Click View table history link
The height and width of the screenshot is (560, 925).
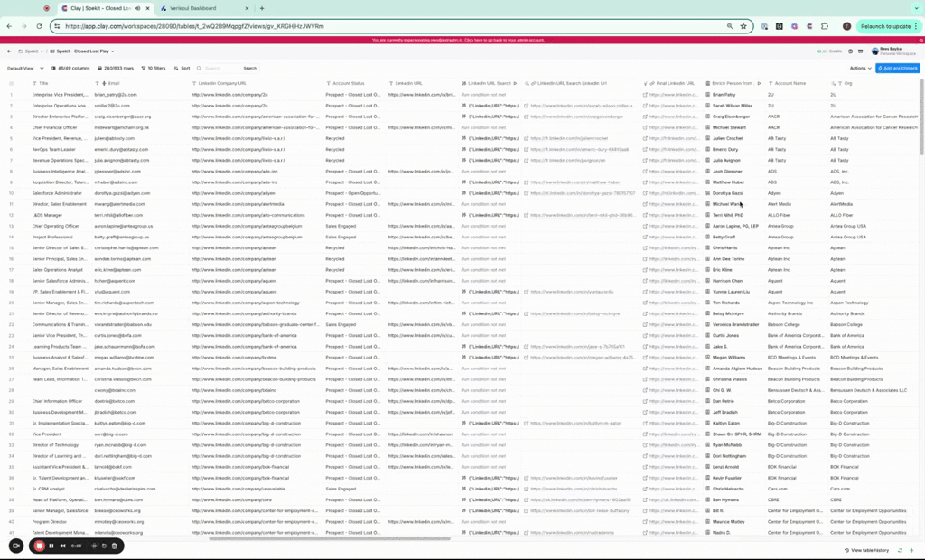pos(869,550)
